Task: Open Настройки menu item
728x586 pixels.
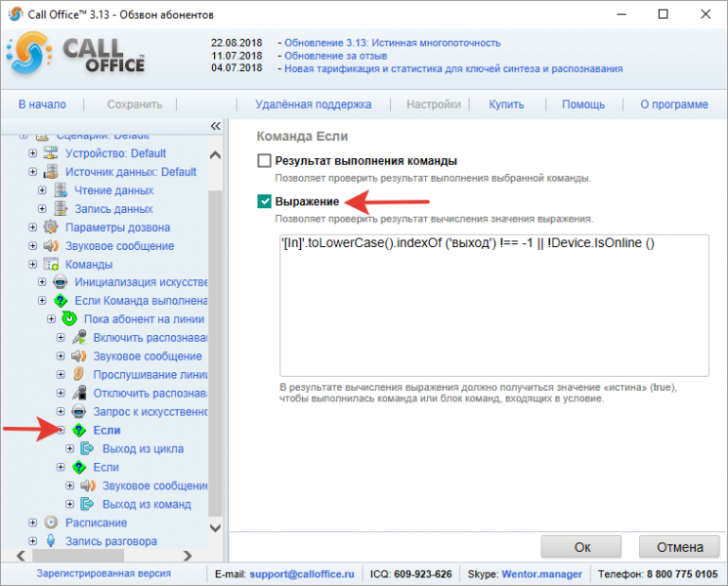Action: [434, 105]
